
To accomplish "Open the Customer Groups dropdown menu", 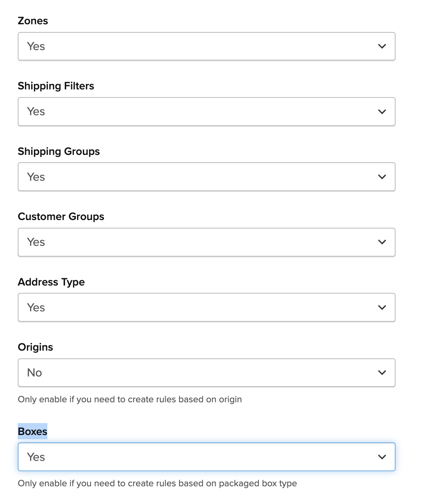I will click(x=206, y=242).
